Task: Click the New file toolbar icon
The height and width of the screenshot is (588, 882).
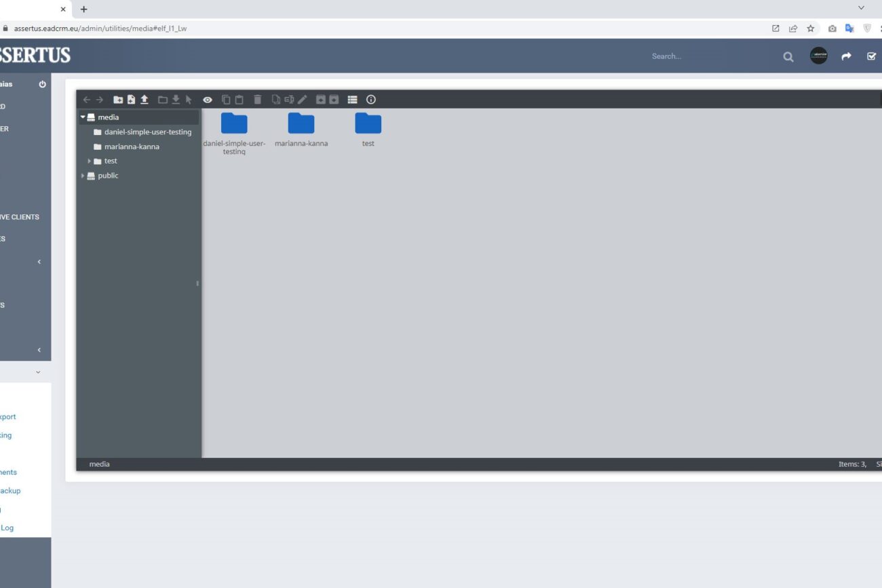Action: tap(131, 100)
